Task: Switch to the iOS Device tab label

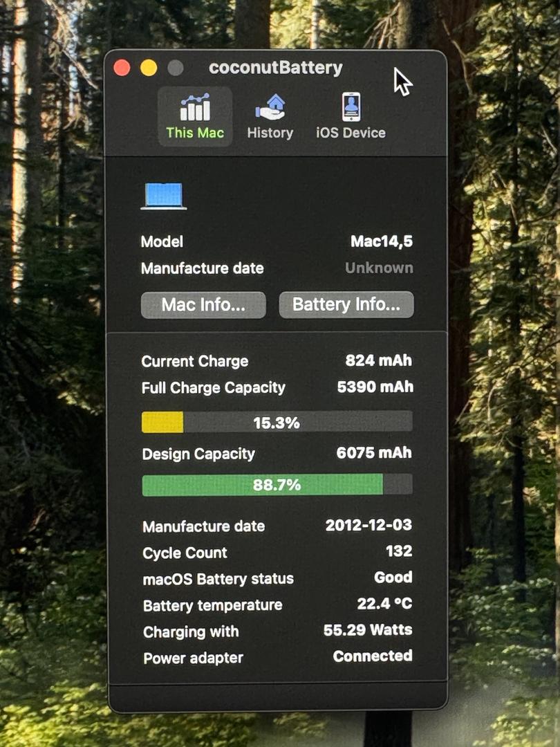Action: click(x=351, y=132)
